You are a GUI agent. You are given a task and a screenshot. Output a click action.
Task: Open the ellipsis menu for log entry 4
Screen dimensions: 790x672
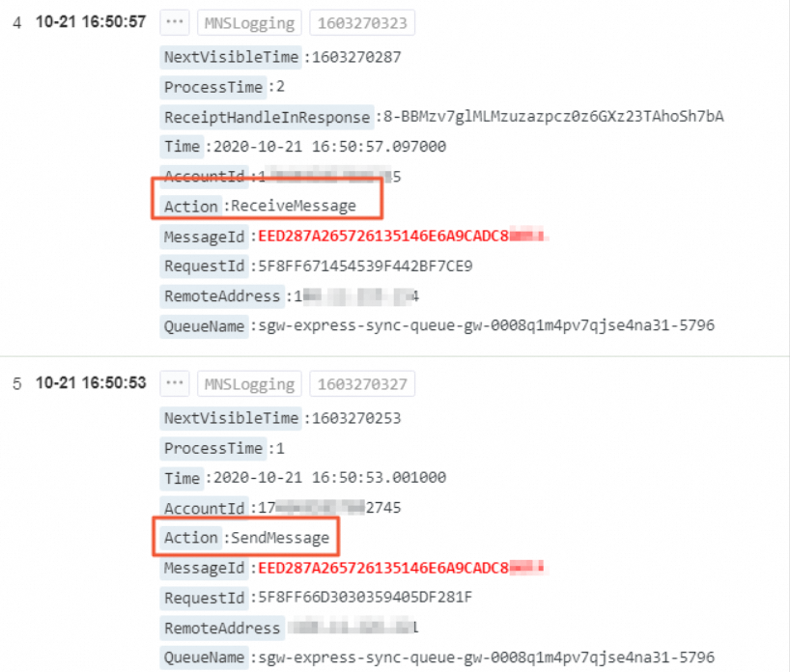[175, 22]
